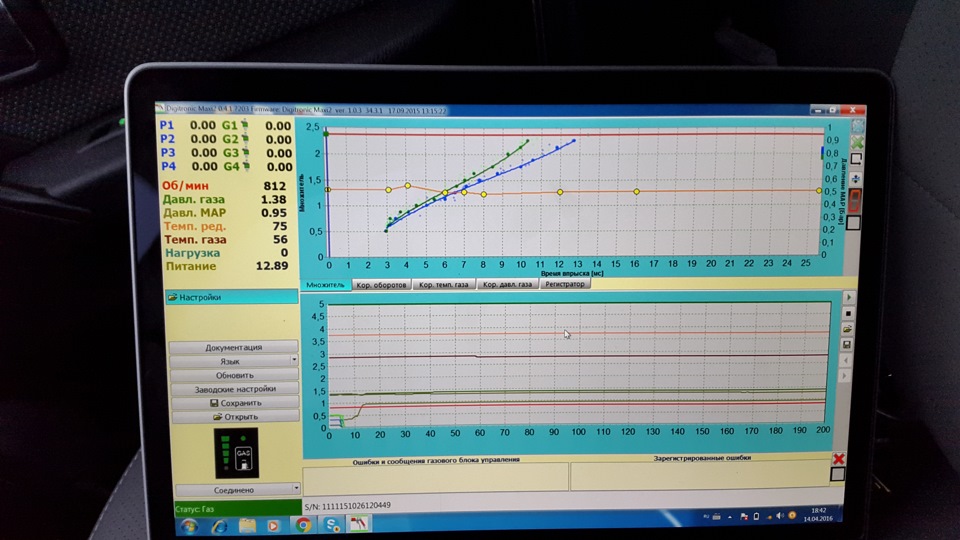Select yellow curve point at 12 ms
960x540 pixels.
pyautogui.click(x=560, y=192)
